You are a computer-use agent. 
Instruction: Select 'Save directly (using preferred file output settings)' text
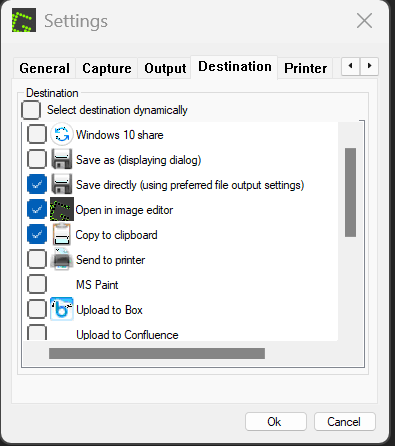coord(190,185)
